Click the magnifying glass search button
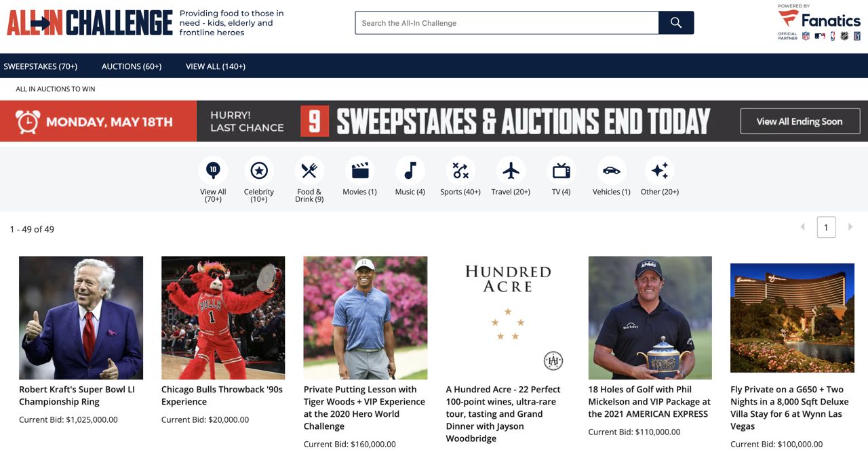Screen dimensions: 868x452 (x=676, y=23)
